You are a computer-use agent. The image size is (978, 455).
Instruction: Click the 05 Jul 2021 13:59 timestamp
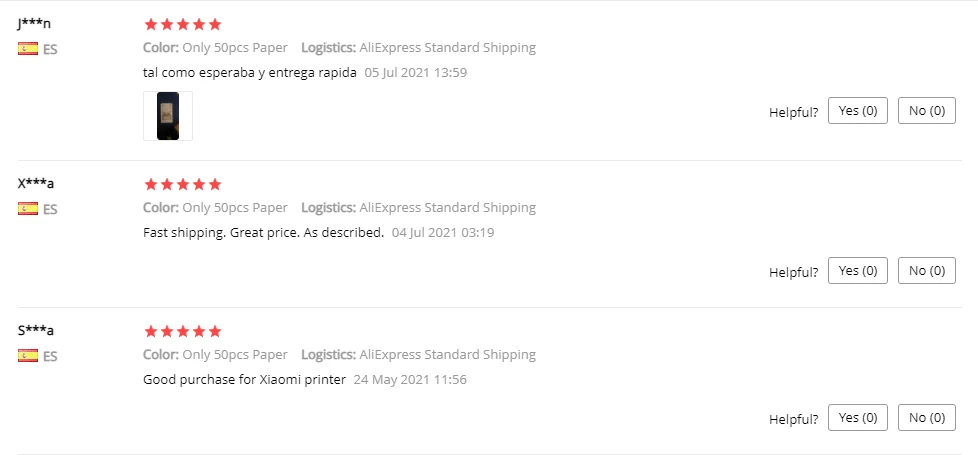pos(416,72)
